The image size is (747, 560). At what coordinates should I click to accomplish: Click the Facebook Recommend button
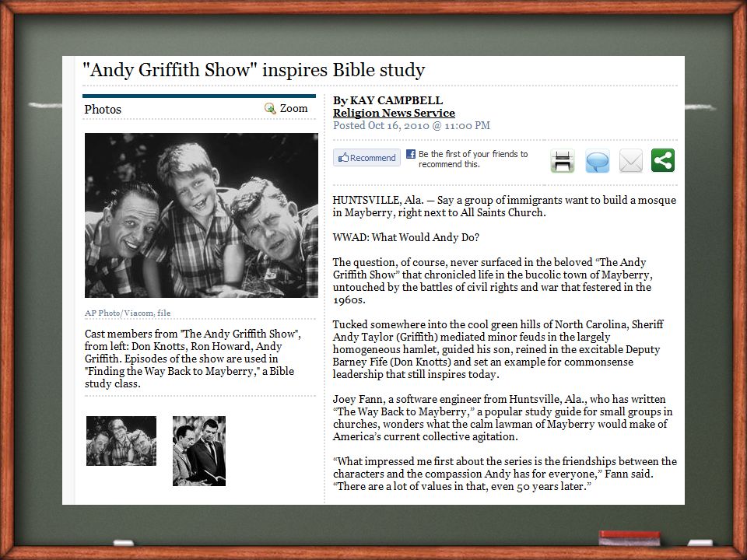366,158
